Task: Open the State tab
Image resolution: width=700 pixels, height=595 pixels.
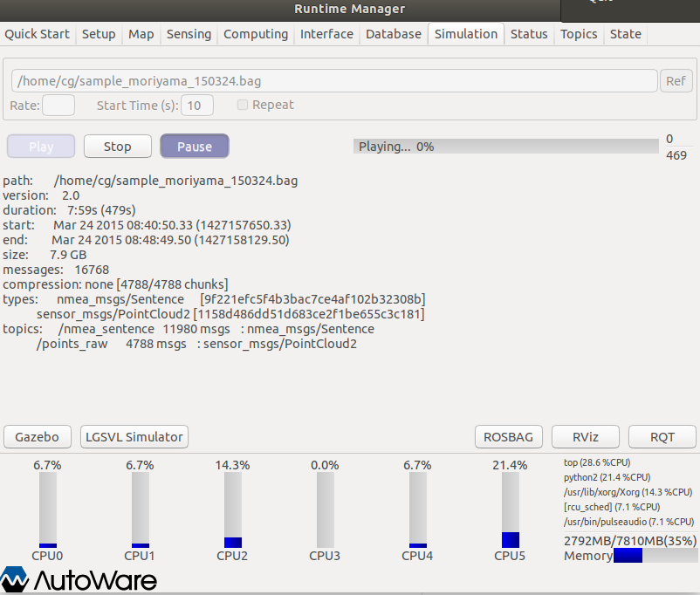Action: (626, 34)
